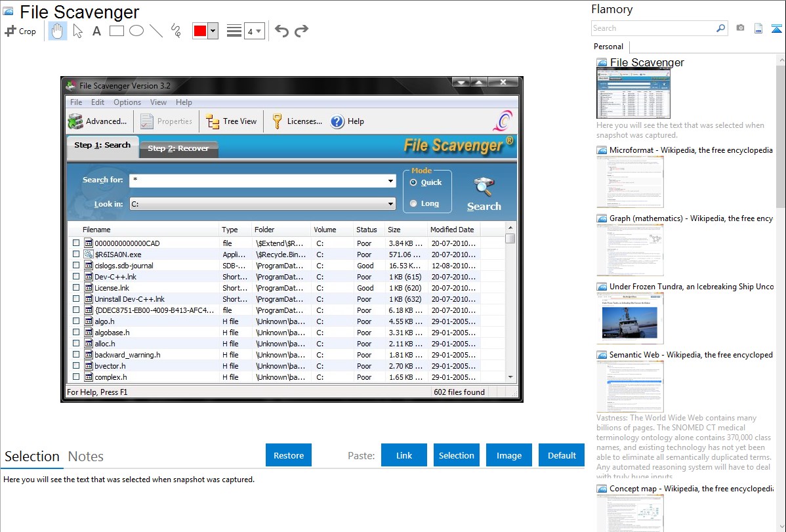Select the arrow pointer tool

pyautogui.click(x=77, y=31)
